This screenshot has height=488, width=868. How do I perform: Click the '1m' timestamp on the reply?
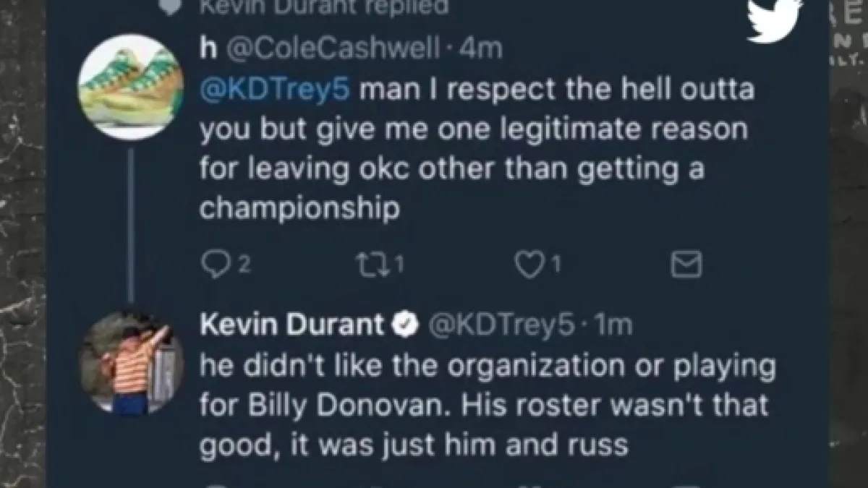tap(613, 326)
